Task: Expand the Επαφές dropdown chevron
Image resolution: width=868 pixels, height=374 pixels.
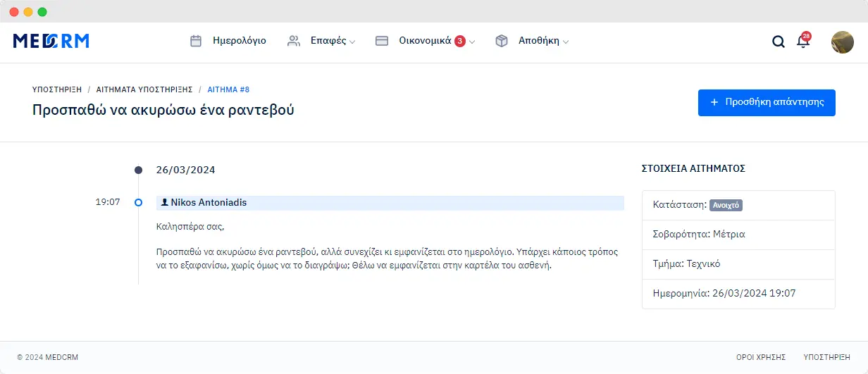Action: click(x=352, y=42)
